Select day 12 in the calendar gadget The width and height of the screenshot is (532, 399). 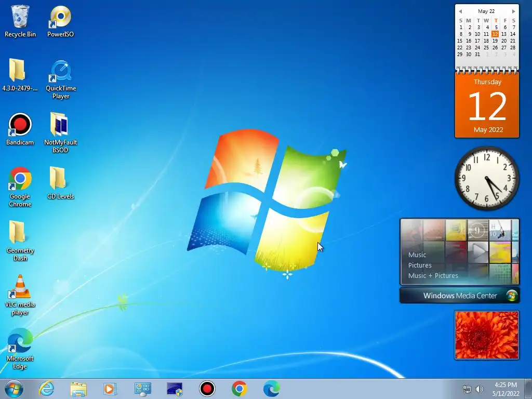click(495, 34)
